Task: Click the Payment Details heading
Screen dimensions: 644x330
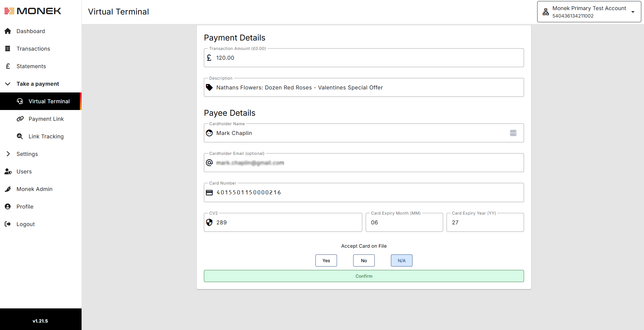Action: 235,38
